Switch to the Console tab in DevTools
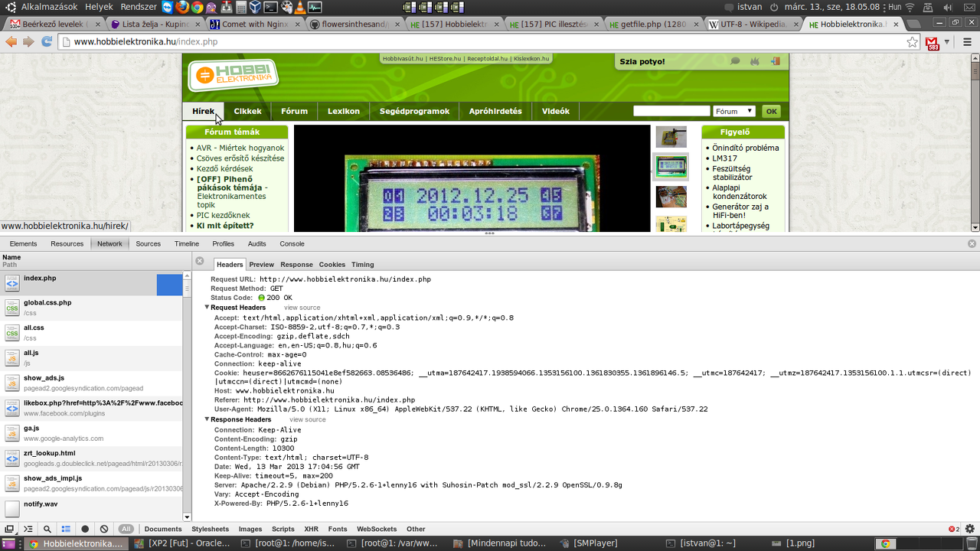The image size is (980, 551). point(292,243)
